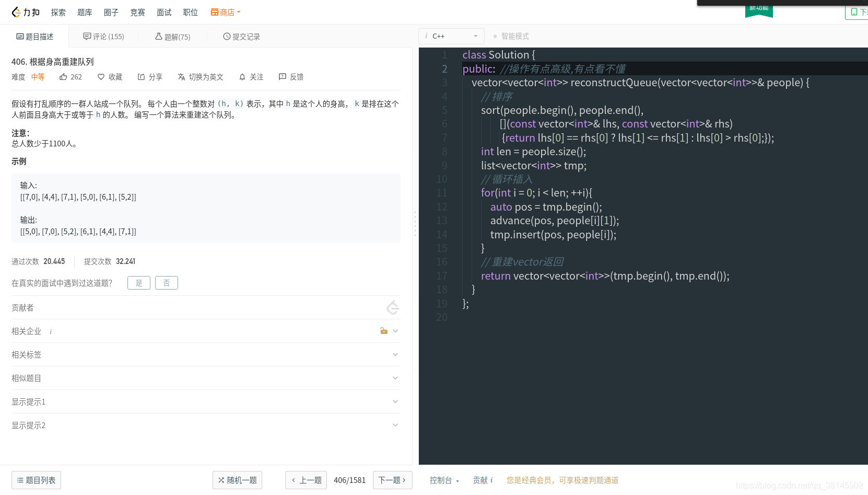Go to previous problem 上一题
868x495 pixels.
306,480
